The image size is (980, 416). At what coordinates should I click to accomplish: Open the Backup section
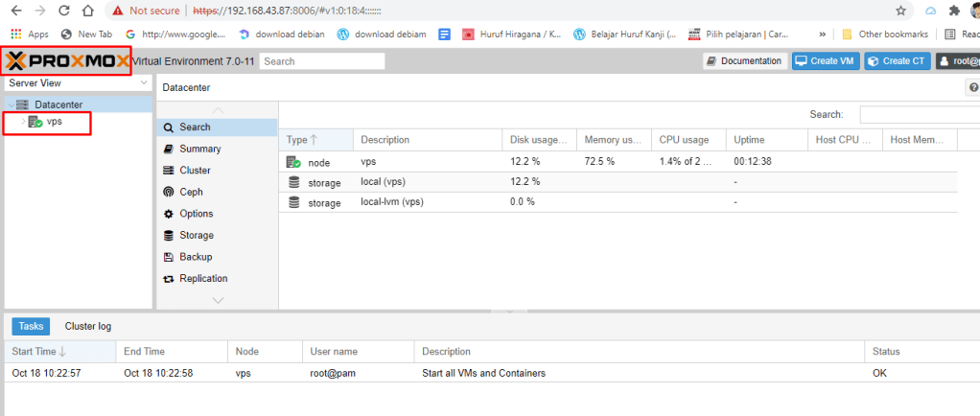(x=195, y=257)
